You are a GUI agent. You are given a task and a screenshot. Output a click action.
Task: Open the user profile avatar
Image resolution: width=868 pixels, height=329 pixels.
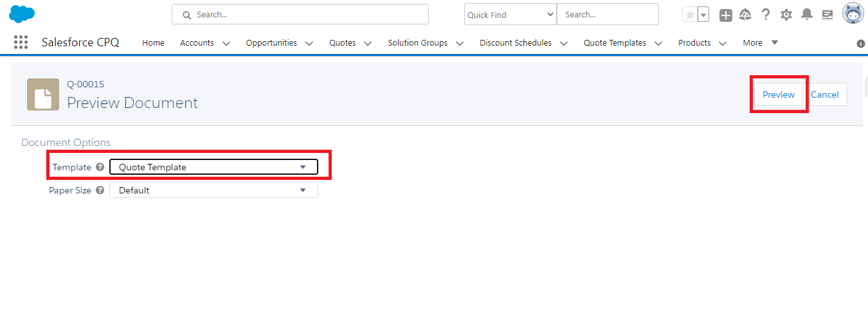tap(853, 14)
